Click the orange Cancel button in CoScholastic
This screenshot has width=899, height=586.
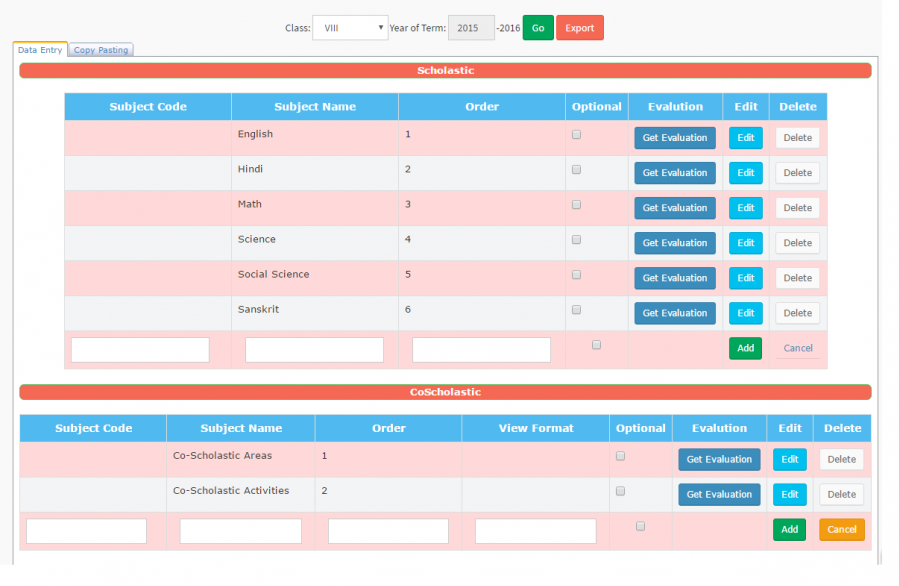pyautogui.click(x=841, y=529)
